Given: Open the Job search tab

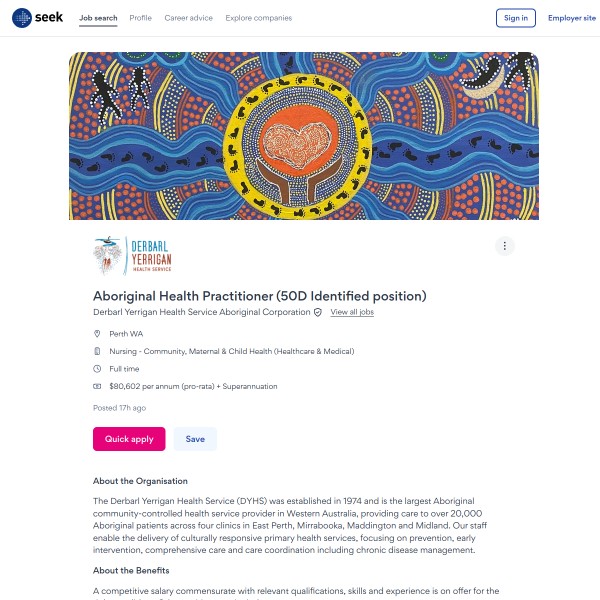Looking at the screenshot, I should 98,18.
